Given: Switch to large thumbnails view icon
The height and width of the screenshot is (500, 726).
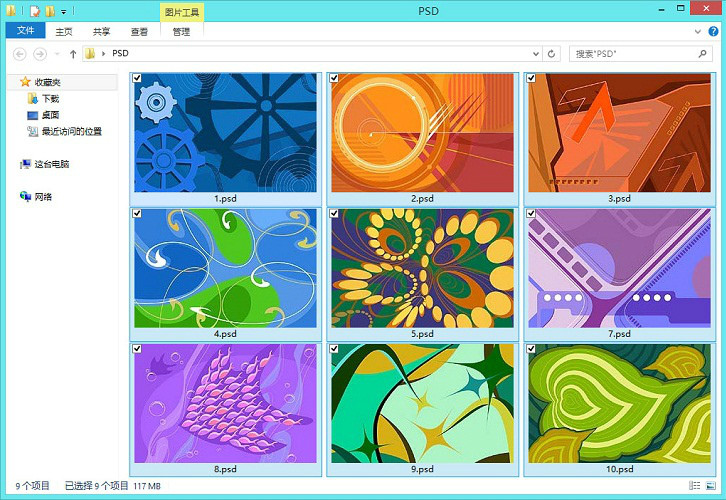Looking at the screenshot, I should (710, 485).
